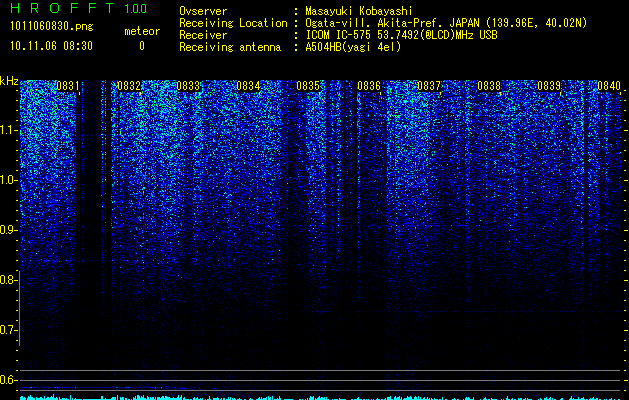Click the 0834 time marker

tap(248, 86)
